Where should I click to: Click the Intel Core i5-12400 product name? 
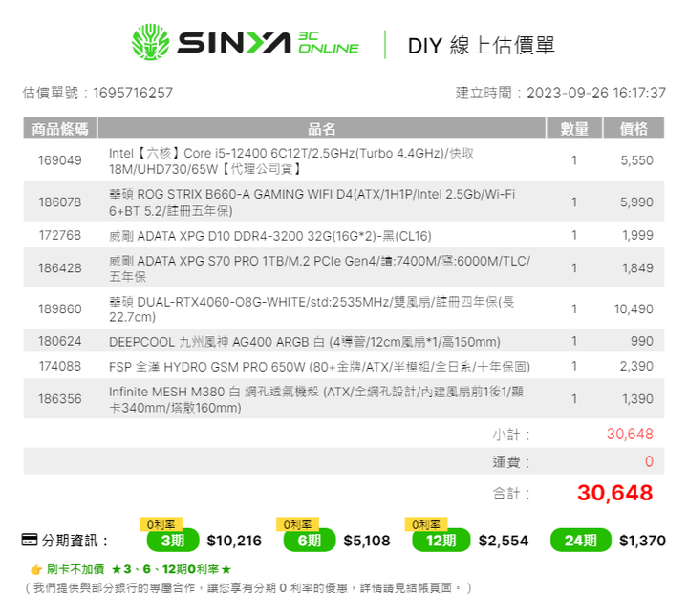tap(290, 160)
